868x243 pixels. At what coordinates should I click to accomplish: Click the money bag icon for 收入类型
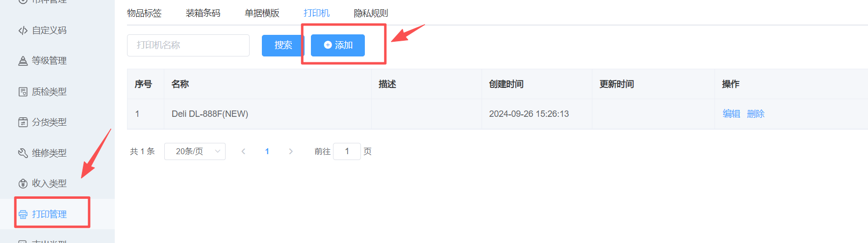pos(23,184)
